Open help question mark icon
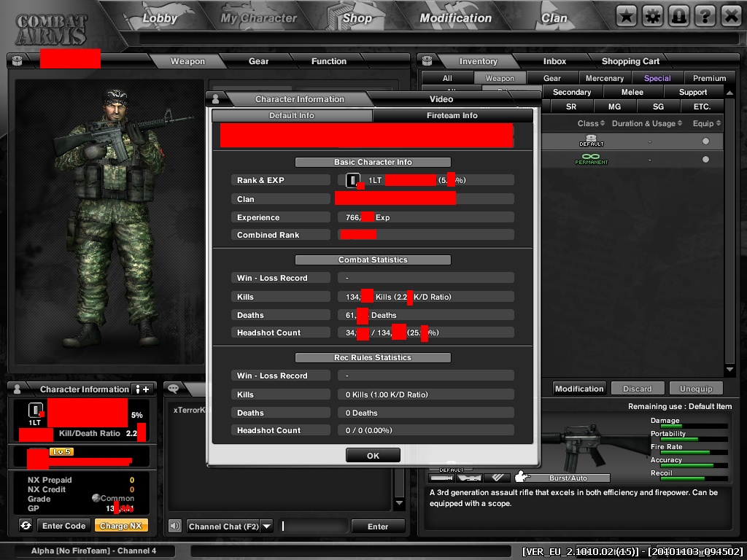The image size is (747, 560). 705,17
